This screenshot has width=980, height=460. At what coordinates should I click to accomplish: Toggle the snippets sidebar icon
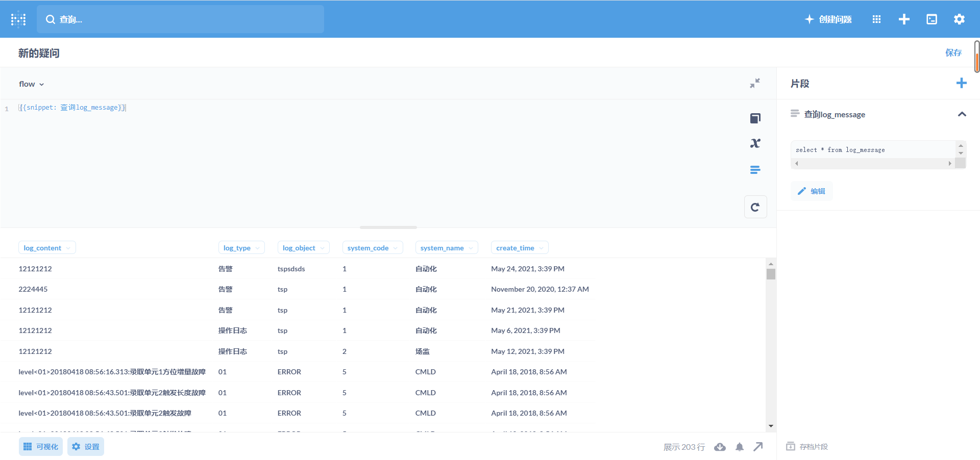(x=755, y=170)
